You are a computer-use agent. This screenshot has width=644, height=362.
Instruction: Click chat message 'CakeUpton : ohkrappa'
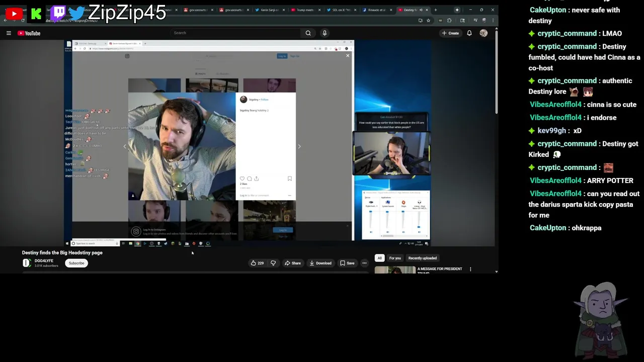(566, 228)
